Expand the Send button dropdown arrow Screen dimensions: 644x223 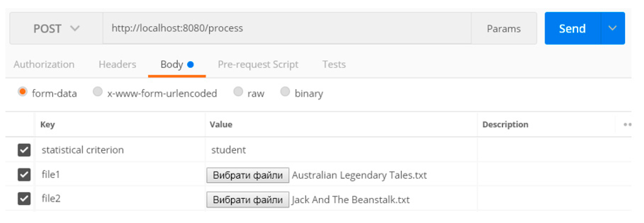click(x=612, y=28)
